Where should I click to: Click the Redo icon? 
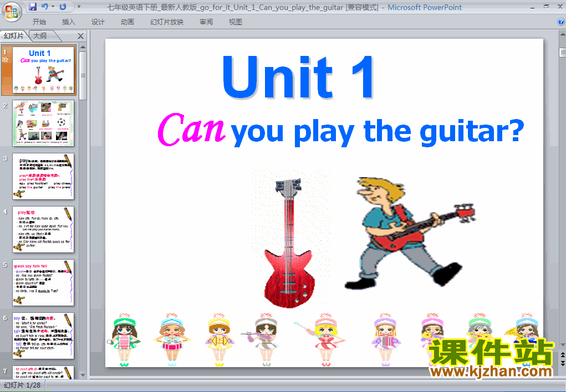tap(63, 7)
